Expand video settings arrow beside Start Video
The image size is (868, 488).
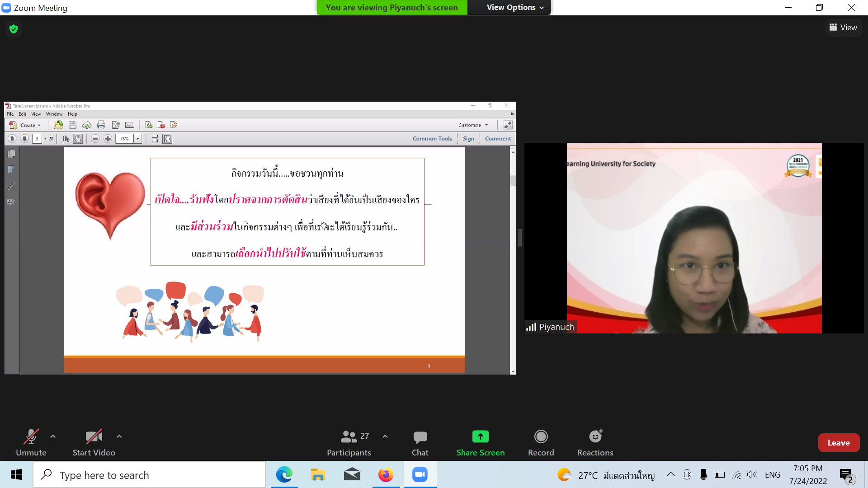pos(119,436)
